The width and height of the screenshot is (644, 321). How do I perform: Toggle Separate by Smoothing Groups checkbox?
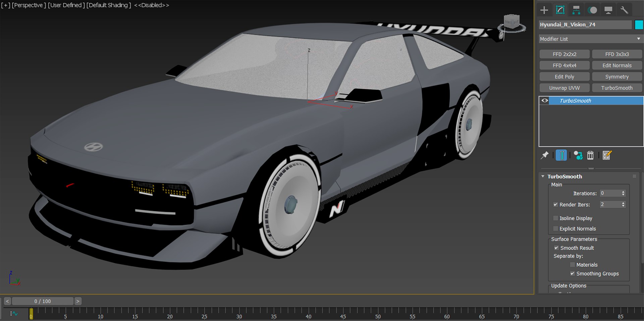pos(573,273)
